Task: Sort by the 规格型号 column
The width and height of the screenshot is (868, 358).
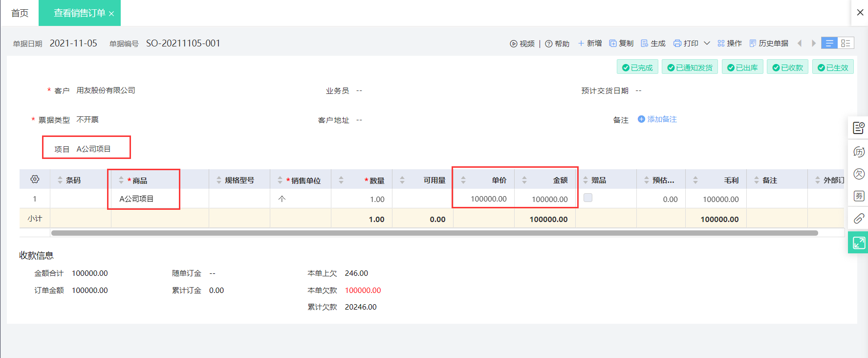Action: tap(219, 180)
